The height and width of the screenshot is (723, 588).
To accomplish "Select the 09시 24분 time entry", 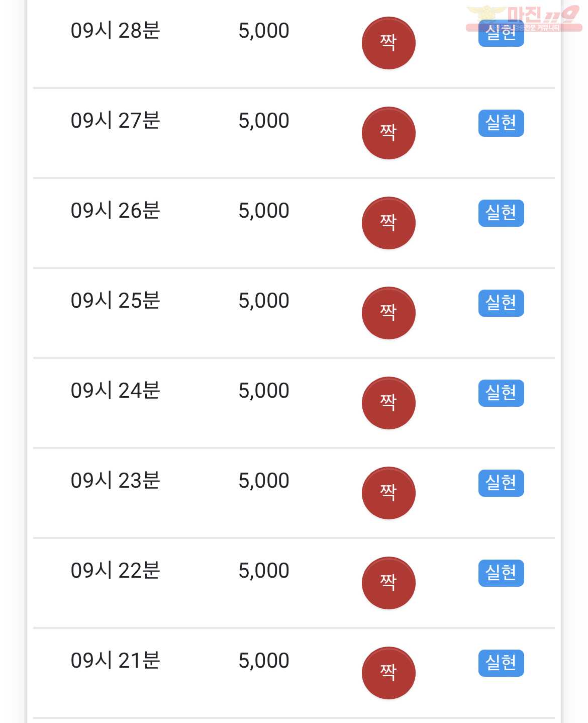I will click(x=115, y=391).
